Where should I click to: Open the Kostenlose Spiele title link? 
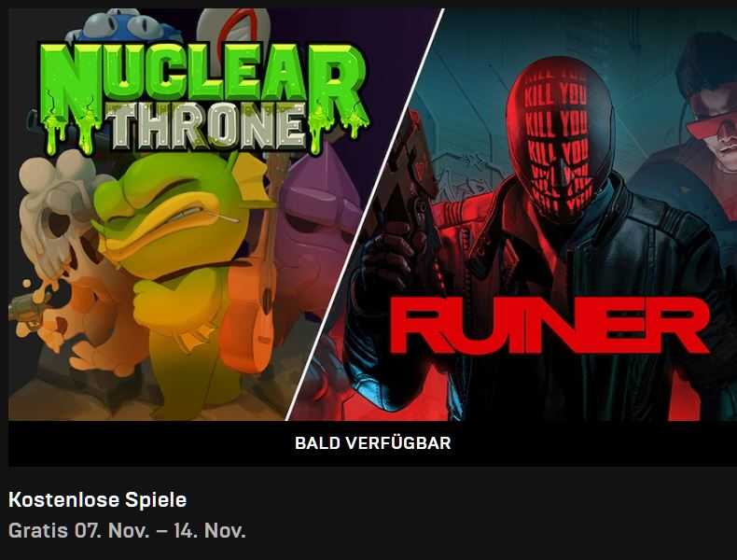(98, 499)
